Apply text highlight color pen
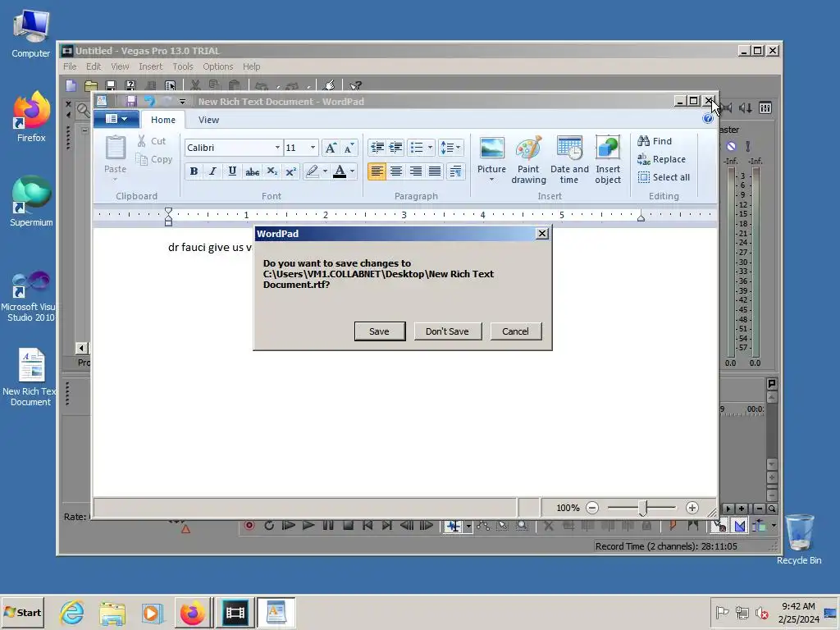This screenshot has height=630, width=840. [x=312, y=171]
